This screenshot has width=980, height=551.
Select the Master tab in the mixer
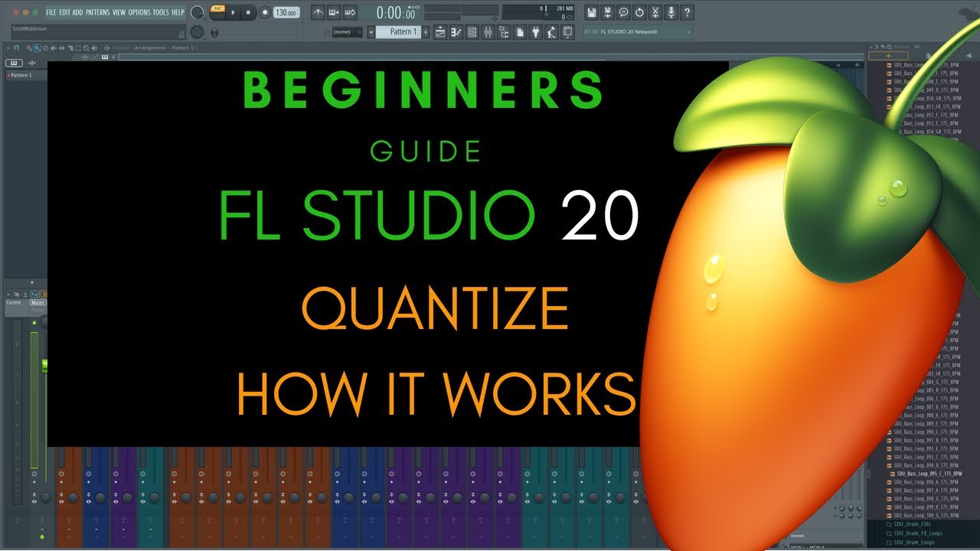38,302
